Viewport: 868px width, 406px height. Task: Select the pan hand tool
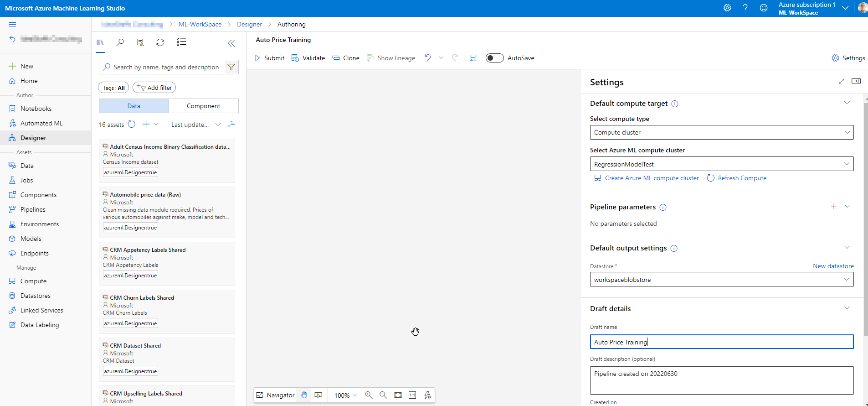[x=304, y=395]
